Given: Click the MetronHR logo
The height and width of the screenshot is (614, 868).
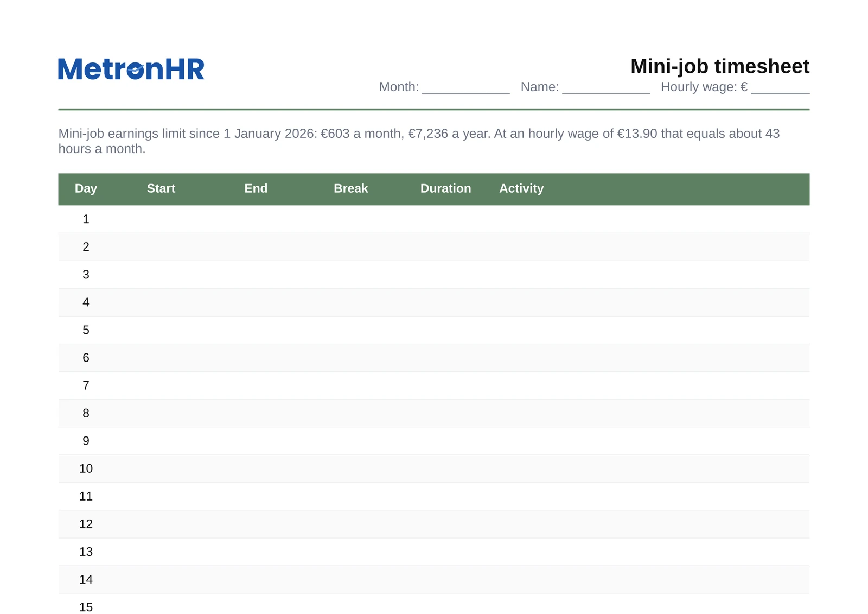Looking at the screenshot, I should (131, 69).
